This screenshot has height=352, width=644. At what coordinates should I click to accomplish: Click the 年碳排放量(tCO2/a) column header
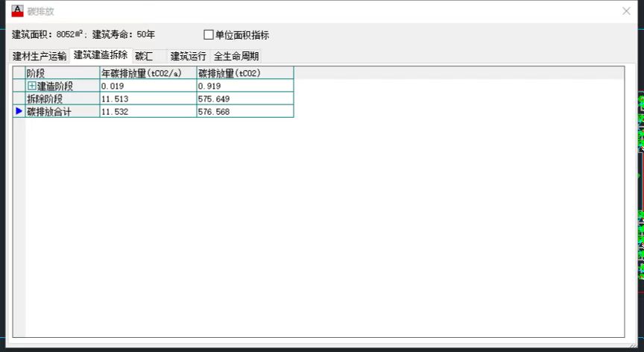pyautogui.click(x=148, y=73)
